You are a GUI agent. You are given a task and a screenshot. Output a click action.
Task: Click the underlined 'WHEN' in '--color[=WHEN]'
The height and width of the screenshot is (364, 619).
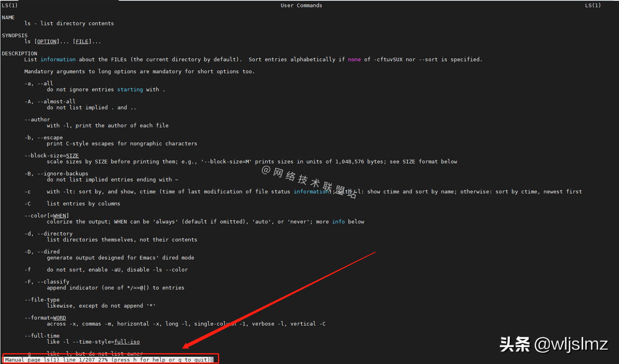[x=59, y=215]
